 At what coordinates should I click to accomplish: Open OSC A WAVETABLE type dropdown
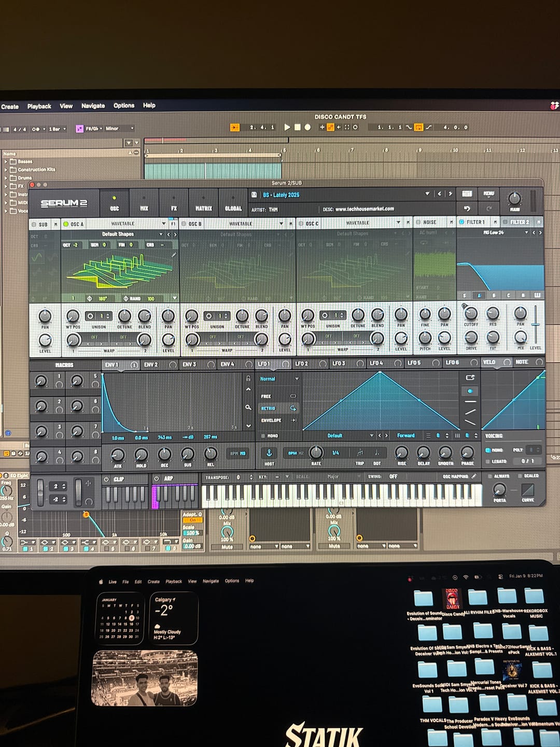click(x=164, y=224)
